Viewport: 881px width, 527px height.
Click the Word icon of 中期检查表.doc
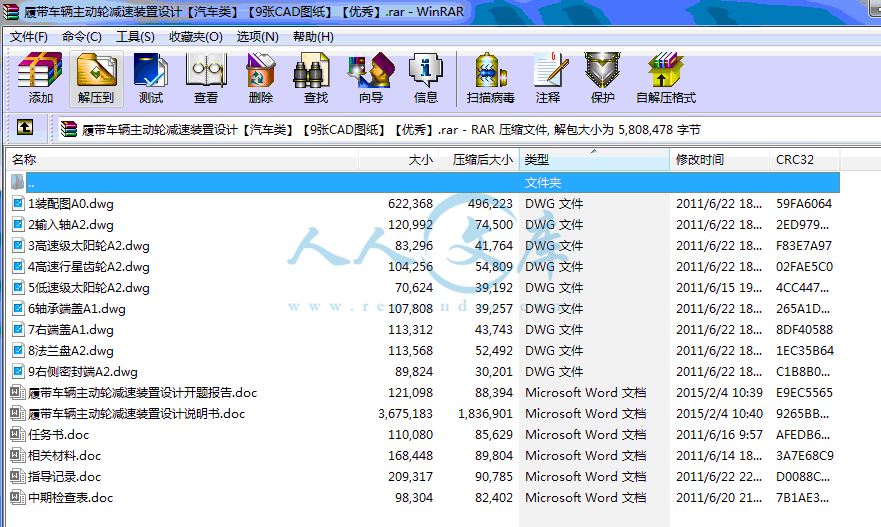tap(18, 497)
